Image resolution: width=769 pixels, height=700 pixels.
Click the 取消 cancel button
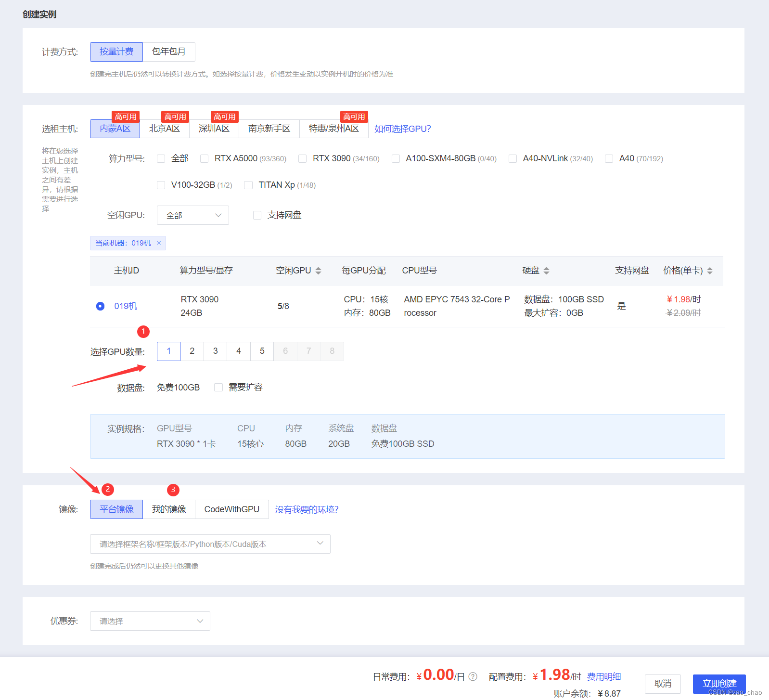pyautogui.click(x=663, y=684)
